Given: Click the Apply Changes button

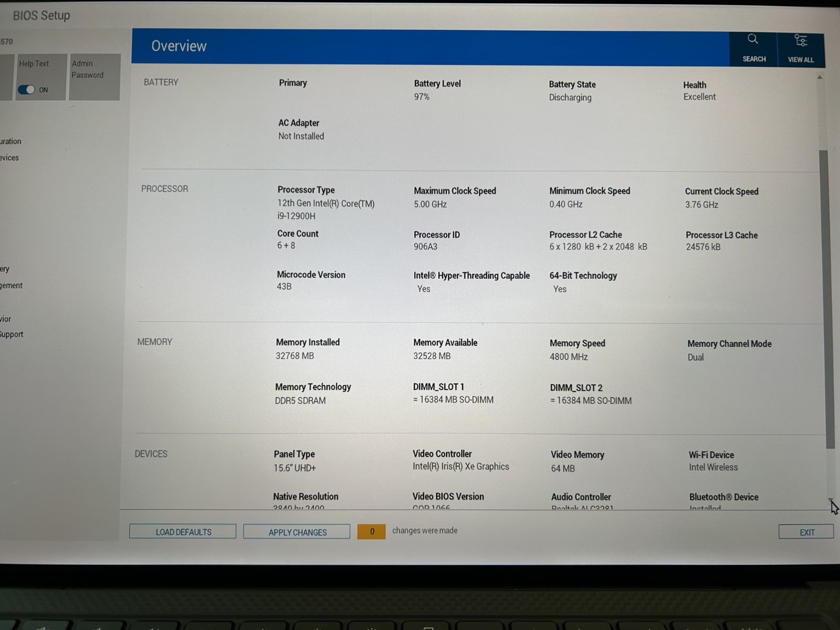Looking at the screenshot, I should (x=297, y=532).
